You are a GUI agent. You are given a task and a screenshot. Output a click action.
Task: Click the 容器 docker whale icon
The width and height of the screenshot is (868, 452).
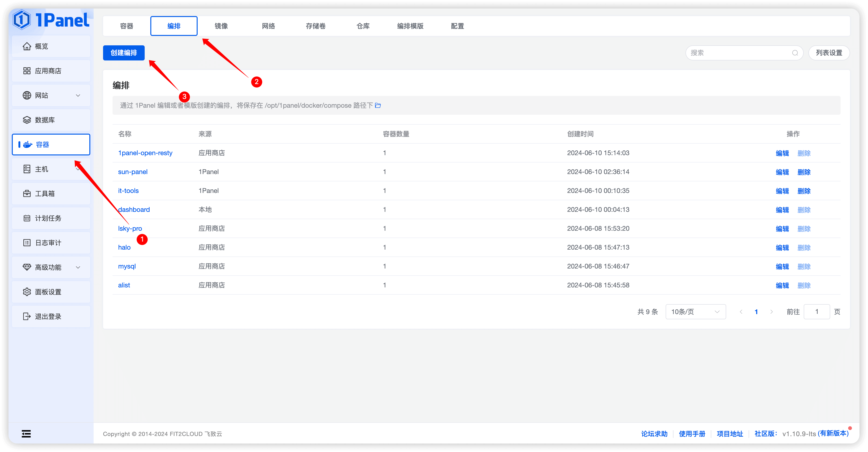pyautogui.click(x=28, y=144)
